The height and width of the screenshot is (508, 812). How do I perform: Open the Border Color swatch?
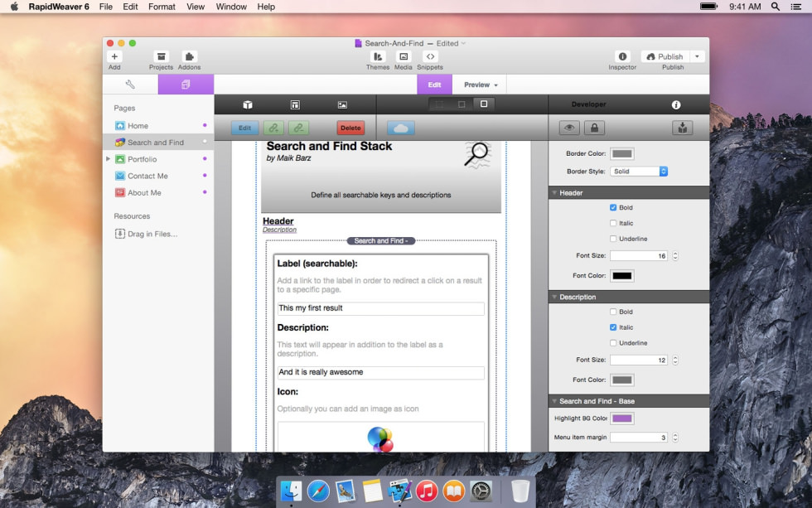[622, 154]
